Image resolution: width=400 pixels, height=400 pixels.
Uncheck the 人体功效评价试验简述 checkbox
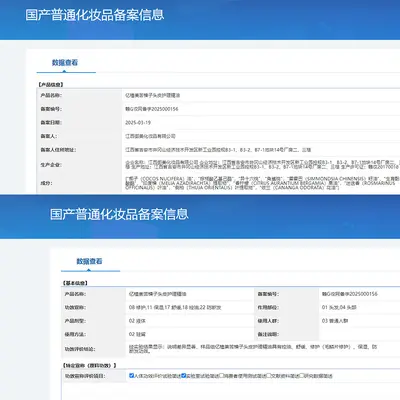[x=131, y=375]
